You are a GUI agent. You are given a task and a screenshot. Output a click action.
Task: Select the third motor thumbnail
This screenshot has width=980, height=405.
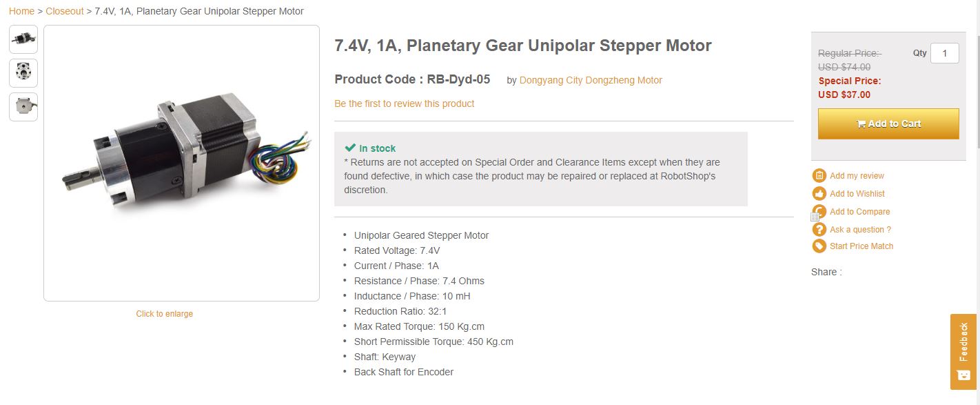click(x=23, y=107)
